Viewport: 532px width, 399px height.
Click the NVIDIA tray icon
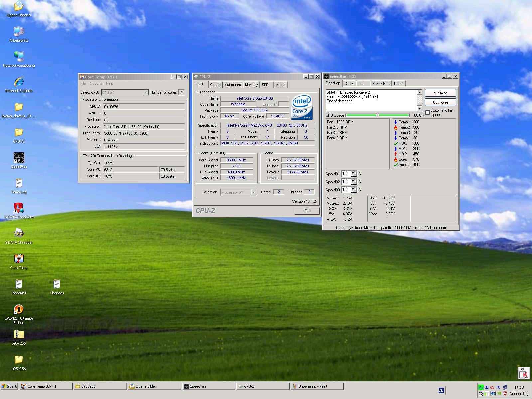click(x=499, y=393)
